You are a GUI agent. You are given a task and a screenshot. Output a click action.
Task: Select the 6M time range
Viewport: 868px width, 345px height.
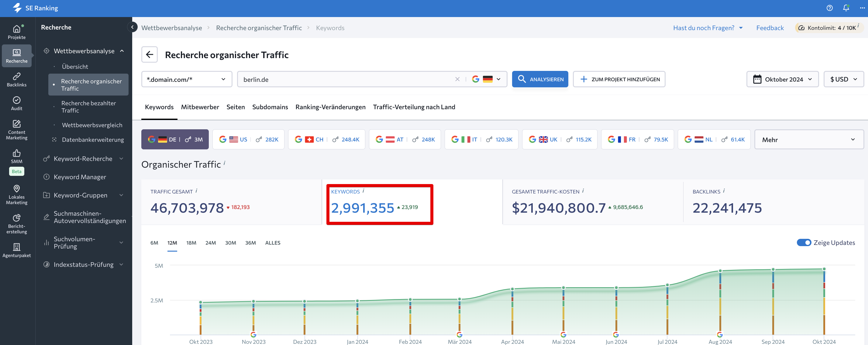[154, 243]
